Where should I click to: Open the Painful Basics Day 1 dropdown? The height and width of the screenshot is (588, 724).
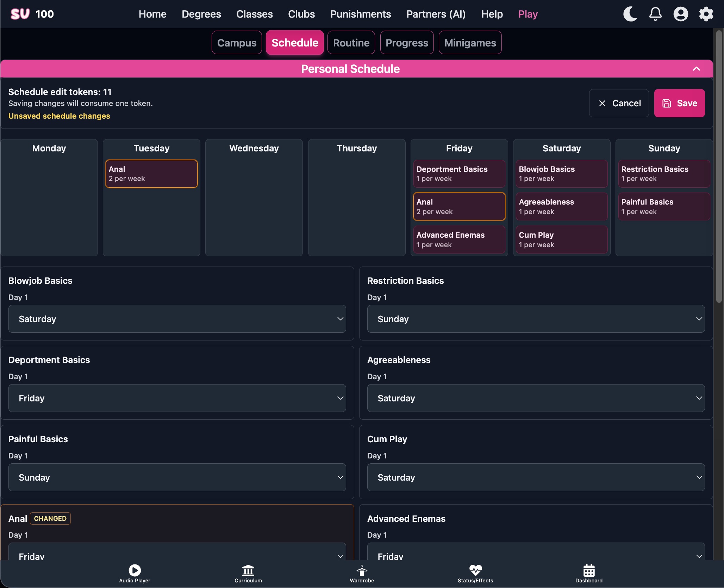click(177, 477)
